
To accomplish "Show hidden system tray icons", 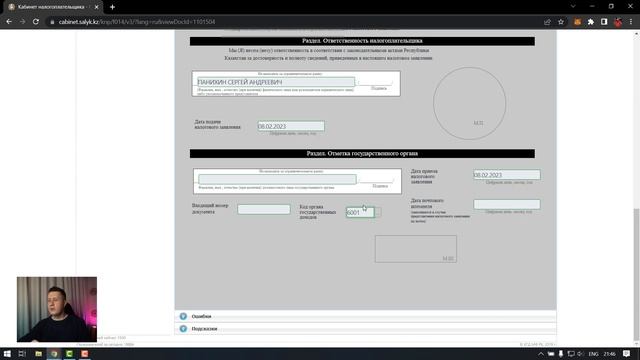I will point(541,354).
